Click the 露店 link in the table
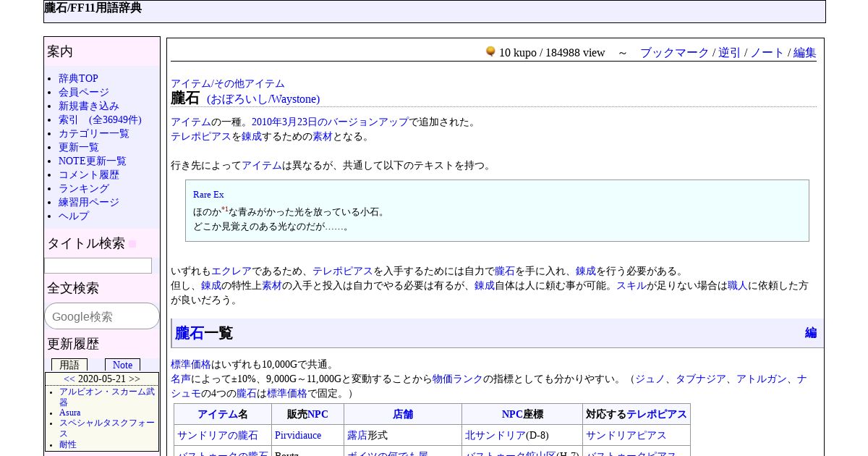 click(357, 436)
